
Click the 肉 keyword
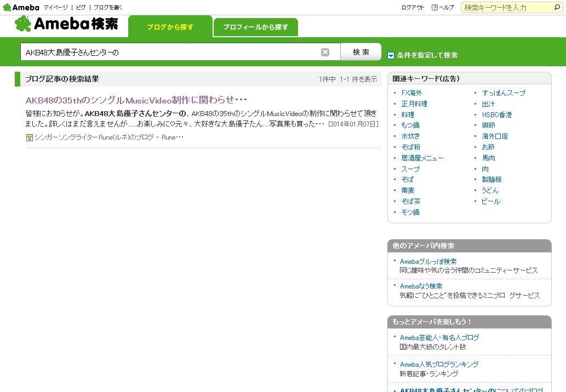tap(485, 169)
